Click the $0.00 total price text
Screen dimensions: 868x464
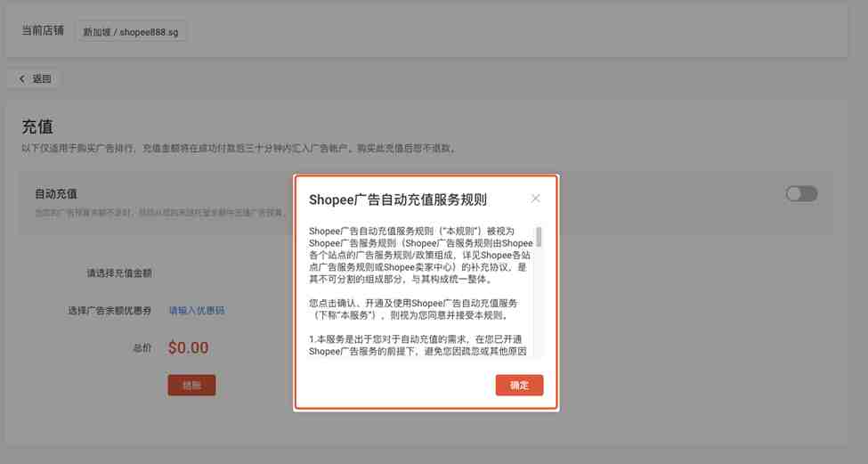click(x=188, y=347)
